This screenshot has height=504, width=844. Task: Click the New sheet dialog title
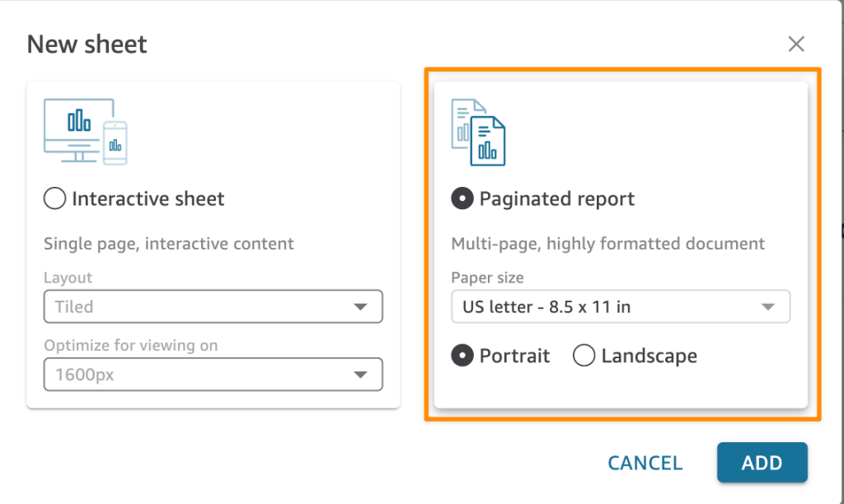(x=86, y=44)
